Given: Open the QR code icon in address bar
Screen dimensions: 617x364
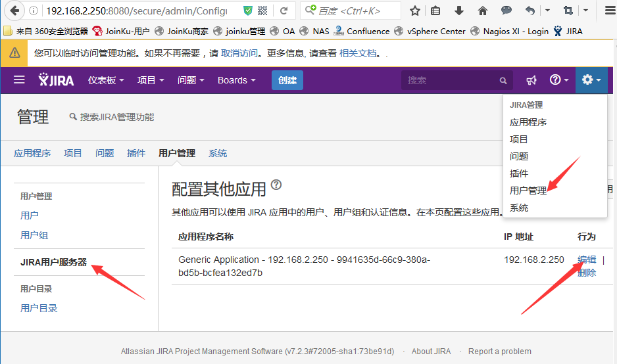Looking at the screenshot, I should click(x=262, y=11).
